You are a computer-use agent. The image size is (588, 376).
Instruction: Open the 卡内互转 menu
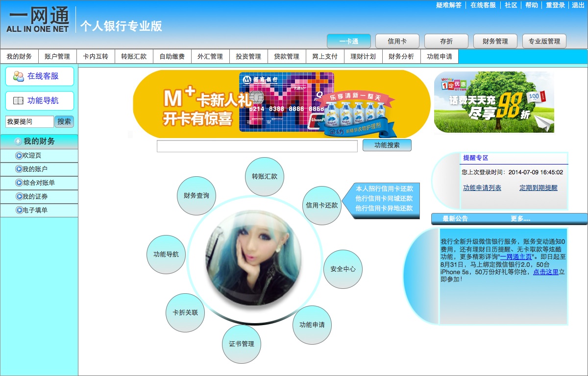click(x=96, y=56)
